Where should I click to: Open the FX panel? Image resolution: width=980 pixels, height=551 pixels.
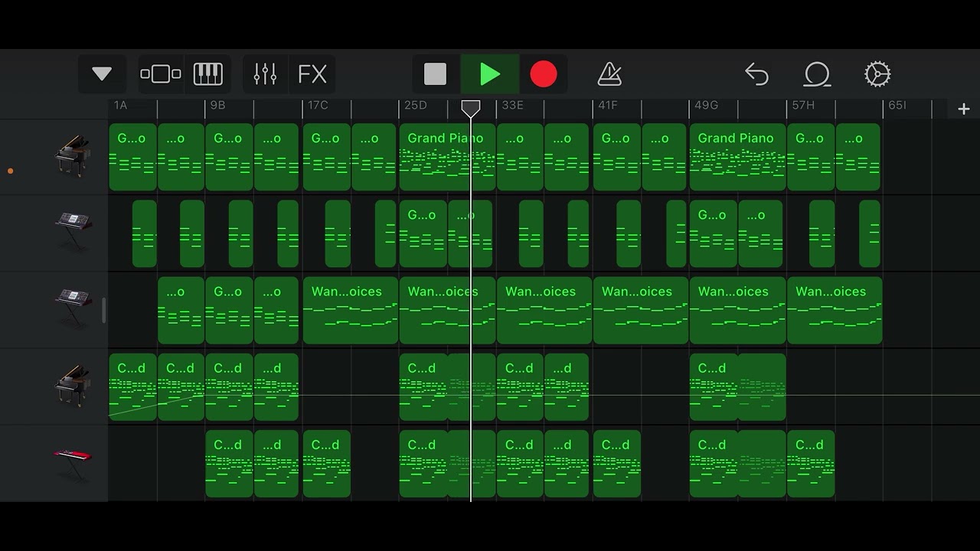pyautogui.click(x=312, y=74)
